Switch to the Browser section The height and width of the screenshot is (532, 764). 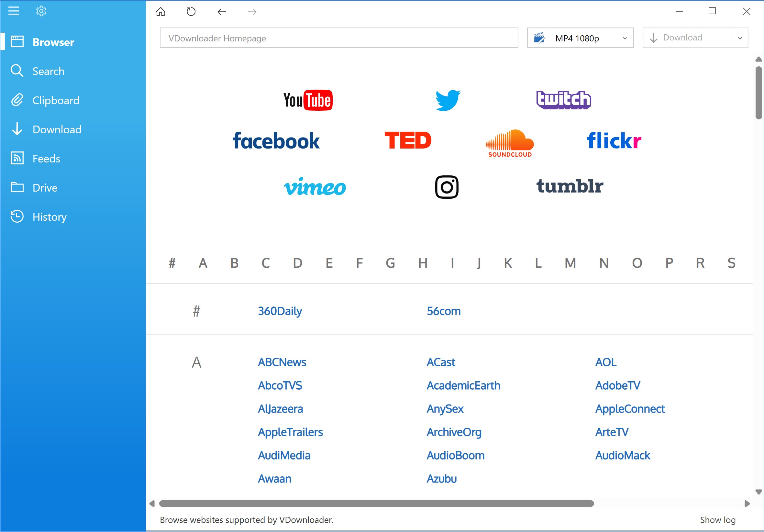73,42
